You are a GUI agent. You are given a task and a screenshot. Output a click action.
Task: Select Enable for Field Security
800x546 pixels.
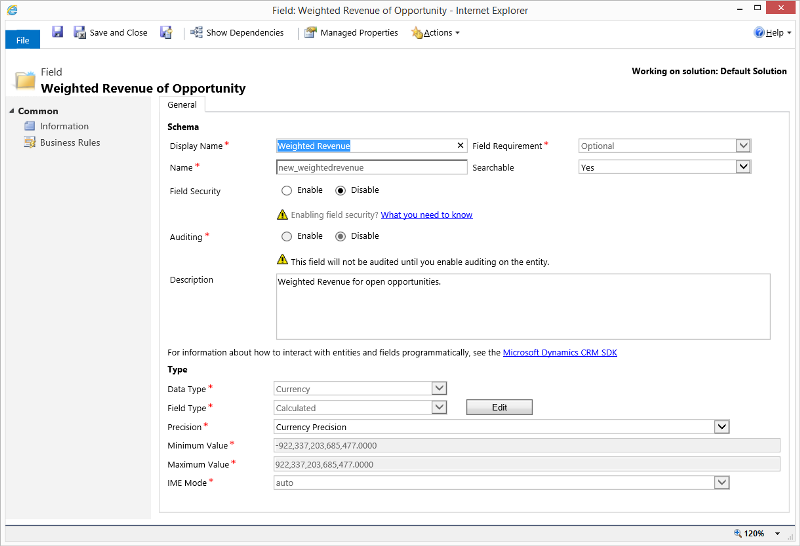click(x=287, y=190)
